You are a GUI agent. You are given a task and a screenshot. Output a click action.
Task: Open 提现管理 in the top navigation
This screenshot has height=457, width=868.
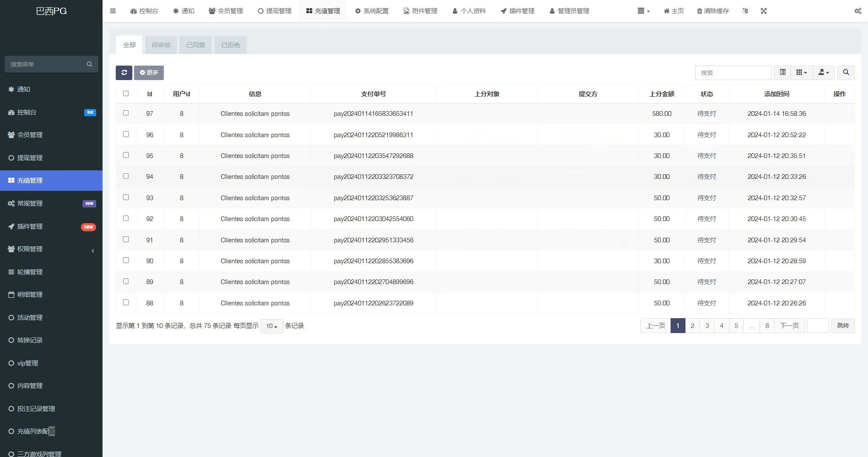tap(274, 11)
